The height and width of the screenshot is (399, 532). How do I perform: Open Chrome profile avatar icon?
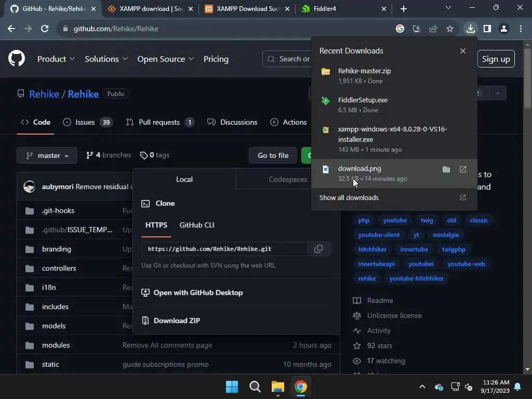tap(504, 29)
